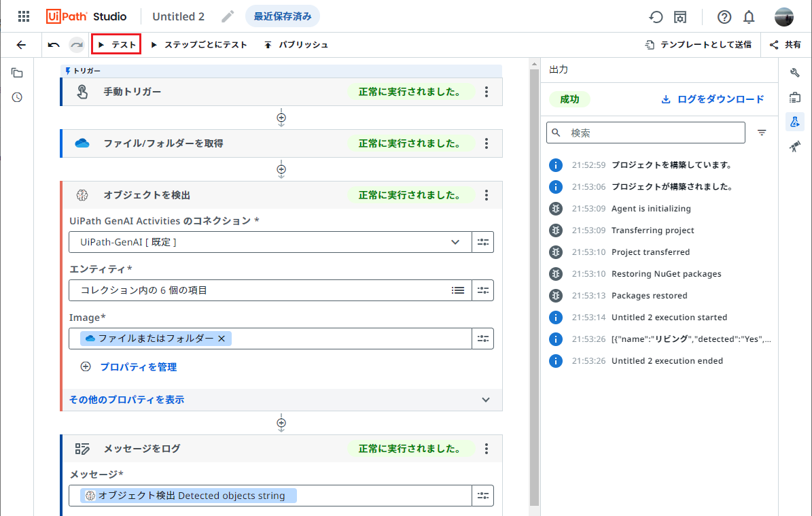
Task: Click the UiPath Studio logo
Action: click(86, 16)
